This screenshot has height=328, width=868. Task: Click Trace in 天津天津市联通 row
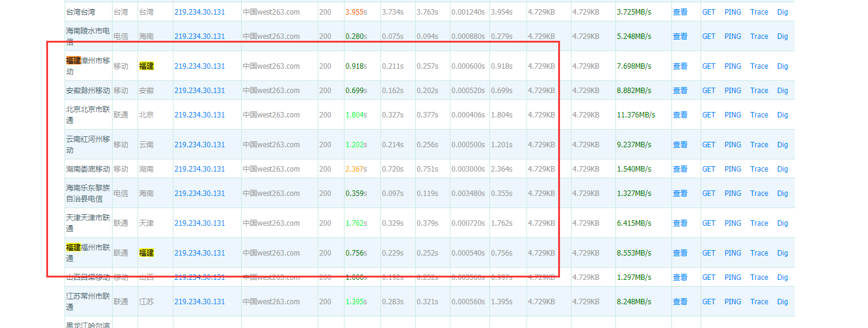(x=759, y=223)
